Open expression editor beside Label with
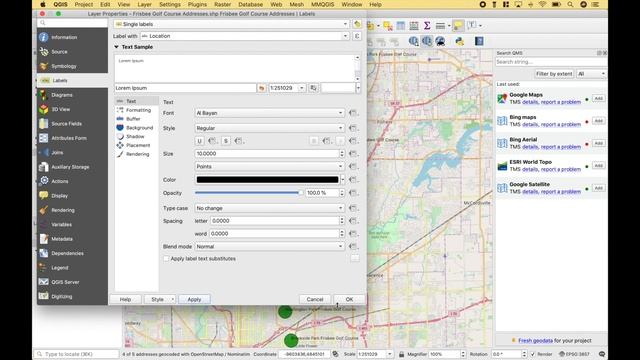 coord(357,36)
